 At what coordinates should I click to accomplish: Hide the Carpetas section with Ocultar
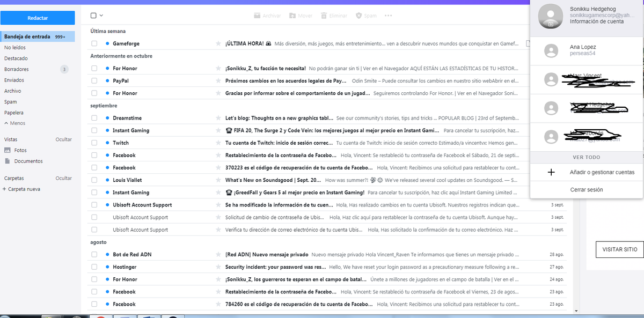pos(63,178)
